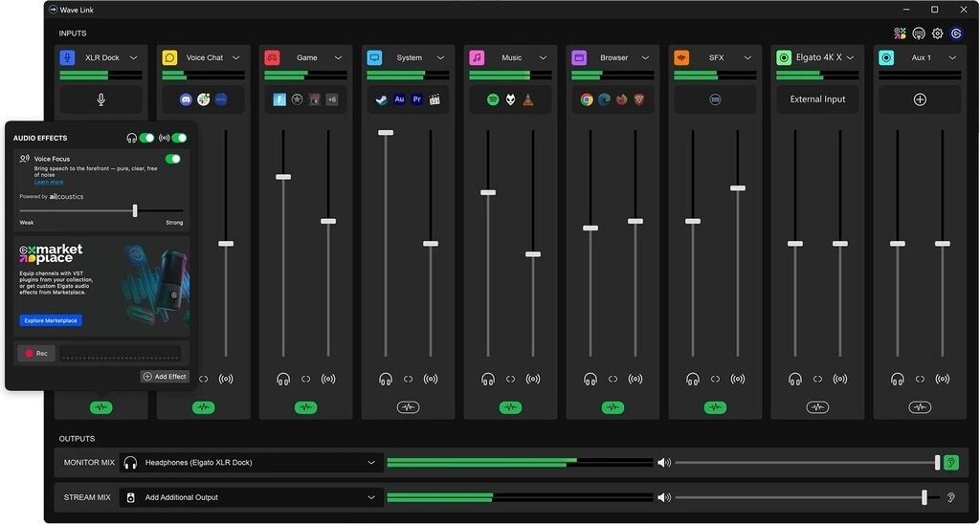Viewport: 980px width, 524px height.
Task: Open Wave Link settings gear
Action: tap(937, 33)
